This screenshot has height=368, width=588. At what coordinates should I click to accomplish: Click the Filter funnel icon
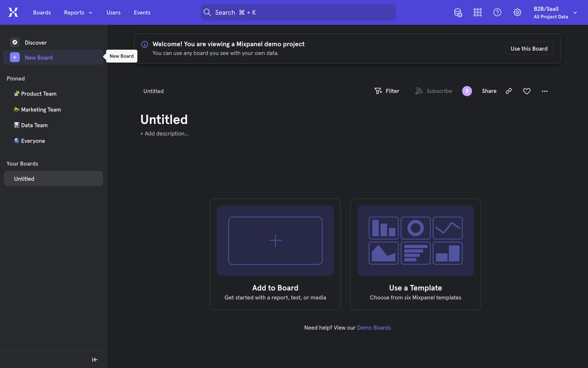pos(378,91)
